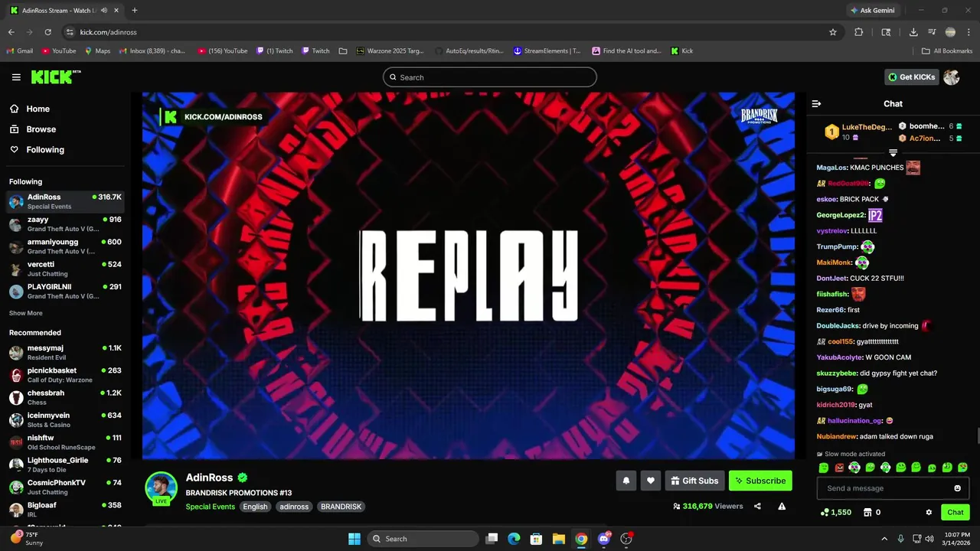The height and width of the screenshot is (551, 980).
Task: Open chessbrah recommended channel
Action: pyautogui.click(x=65, y=397)
